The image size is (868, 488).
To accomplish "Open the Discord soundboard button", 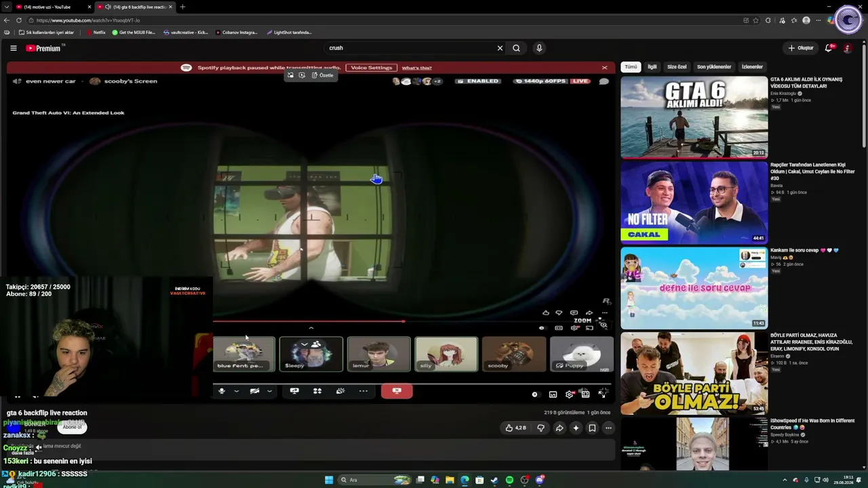I will 340,391.
